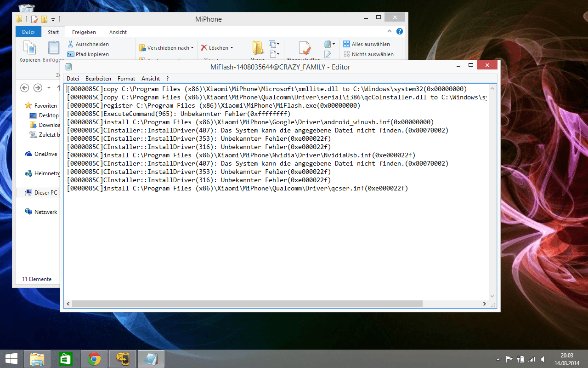This screenshot has width=588, height=368.
Task: Click the NvidiaUsb.inf install log line
Action: (241, 155)
